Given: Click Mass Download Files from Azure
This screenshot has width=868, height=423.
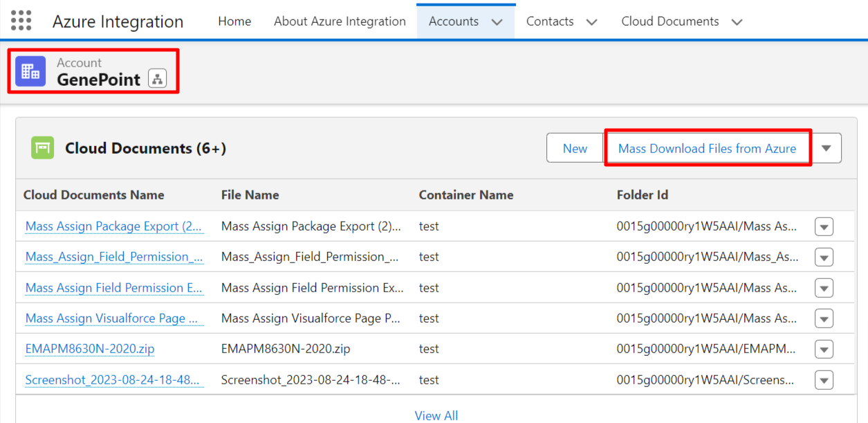Looking at the screenshot, I should [x=707, y=148].
